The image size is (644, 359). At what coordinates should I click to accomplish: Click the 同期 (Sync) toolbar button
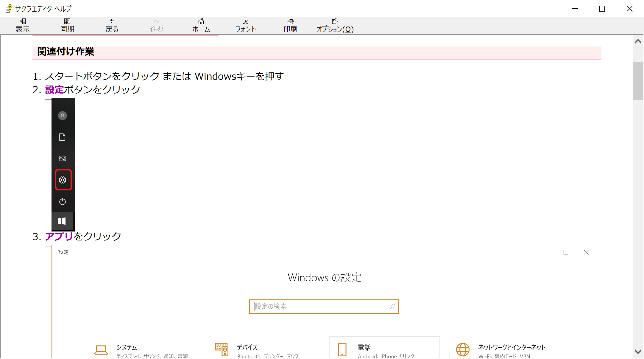[x=67, y=26]
